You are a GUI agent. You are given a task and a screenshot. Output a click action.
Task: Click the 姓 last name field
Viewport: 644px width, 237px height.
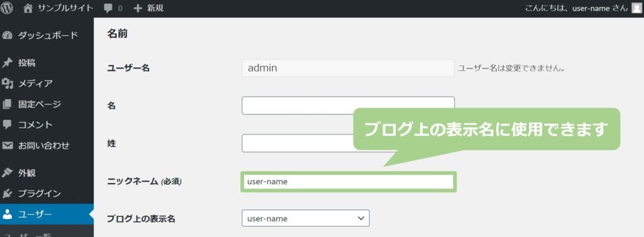tap(297, 143)
